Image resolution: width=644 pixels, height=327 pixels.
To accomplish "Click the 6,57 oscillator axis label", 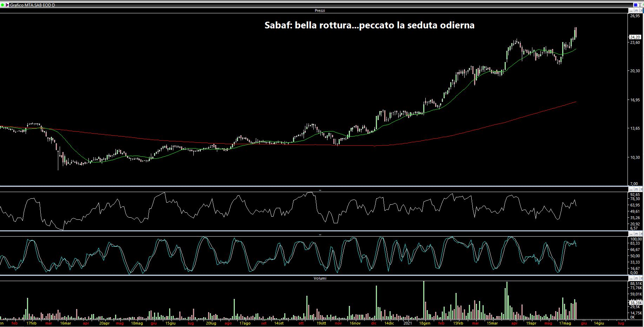I will coord(634,228).
